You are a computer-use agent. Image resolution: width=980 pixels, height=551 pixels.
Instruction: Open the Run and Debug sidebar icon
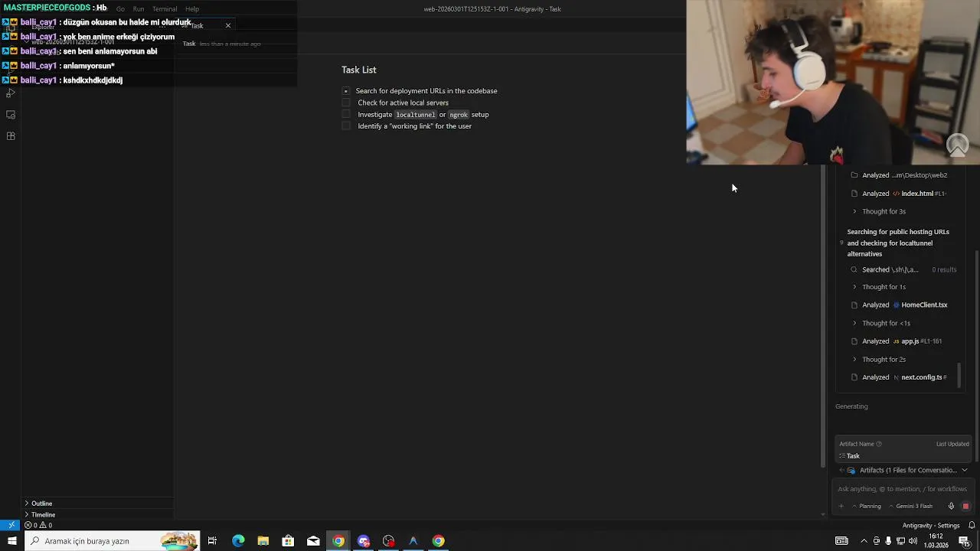11,93
